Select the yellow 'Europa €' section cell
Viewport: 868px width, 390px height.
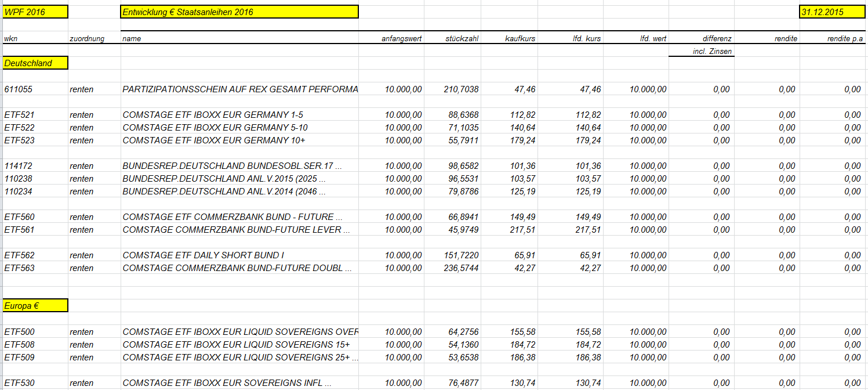click(x=35, y=305)
